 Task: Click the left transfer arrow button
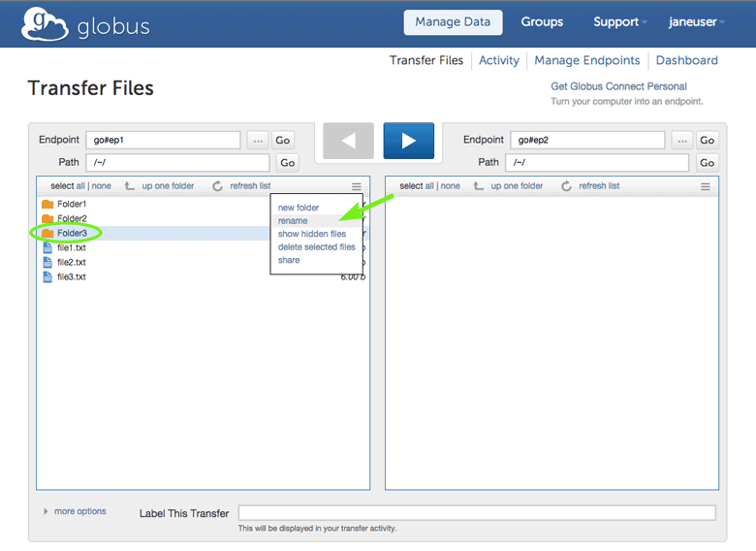pos(348,141)
